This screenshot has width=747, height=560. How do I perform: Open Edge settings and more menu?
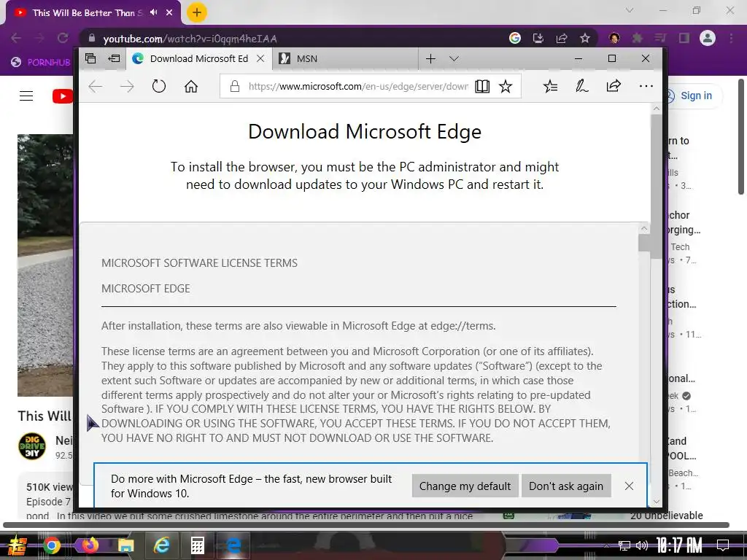(x=646, y=86)
